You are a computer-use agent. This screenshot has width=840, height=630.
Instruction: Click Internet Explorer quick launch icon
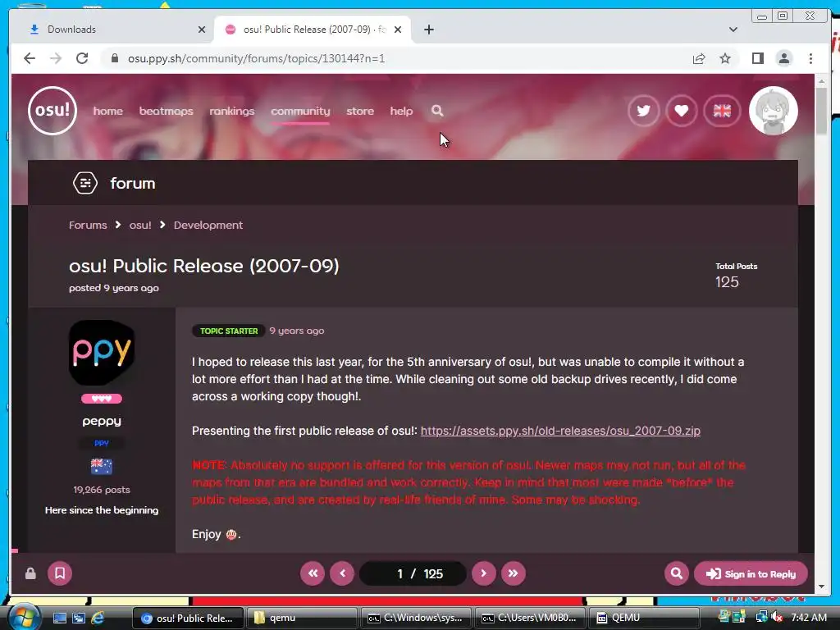(98, 618)
